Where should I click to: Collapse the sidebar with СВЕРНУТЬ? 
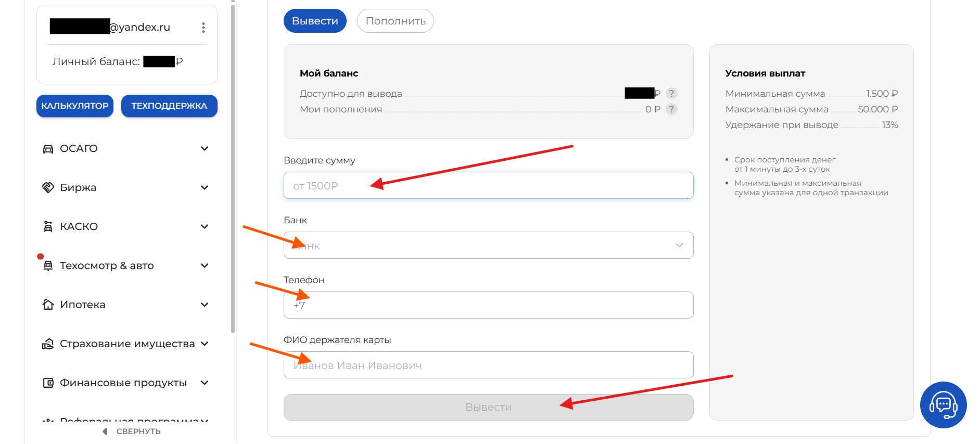pyautogui.click(x=132, y=432)
